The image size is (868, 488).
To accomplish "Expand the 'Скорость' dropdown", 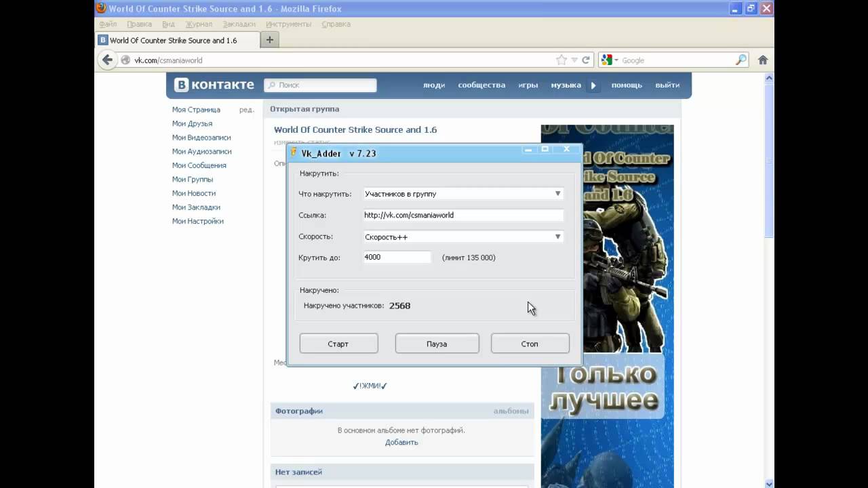I will point(557,237).
